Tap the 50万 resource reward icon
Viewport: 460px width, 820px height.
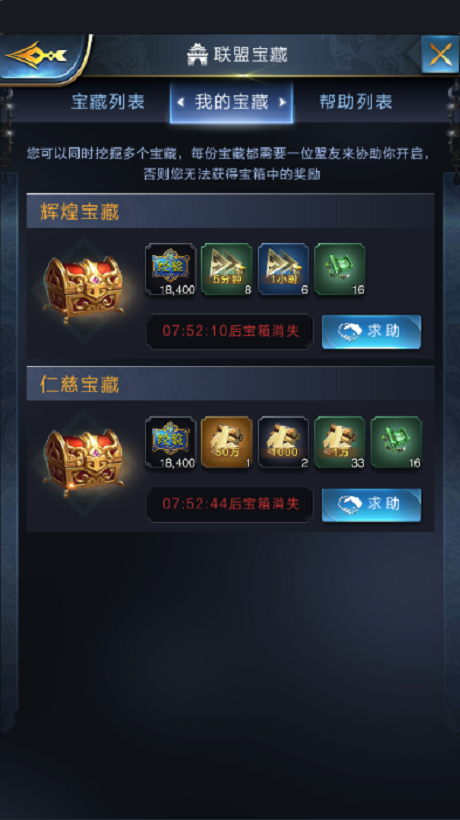[x=227, y=442]
